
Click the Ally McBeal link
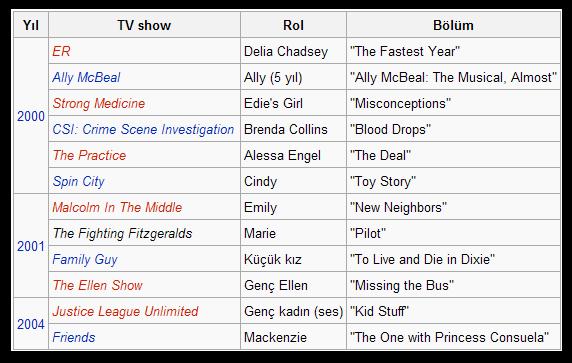point(86,77)
